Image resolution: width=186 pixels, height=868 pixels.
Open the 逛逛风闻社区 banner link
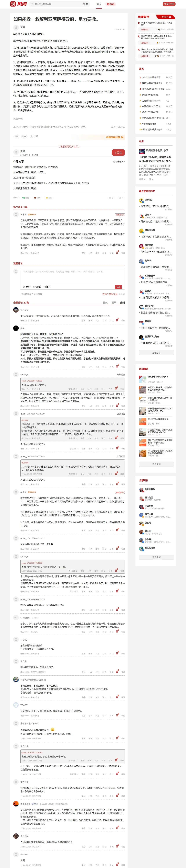[x=115, y=137]
